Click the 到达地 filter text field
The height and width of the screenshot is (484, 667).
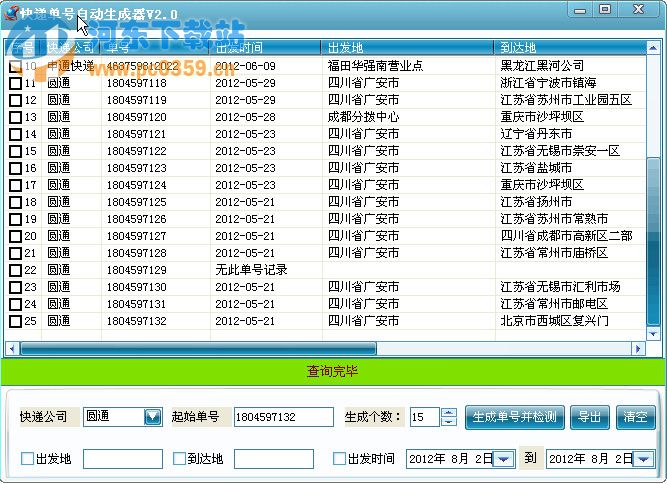click(274, 459)
